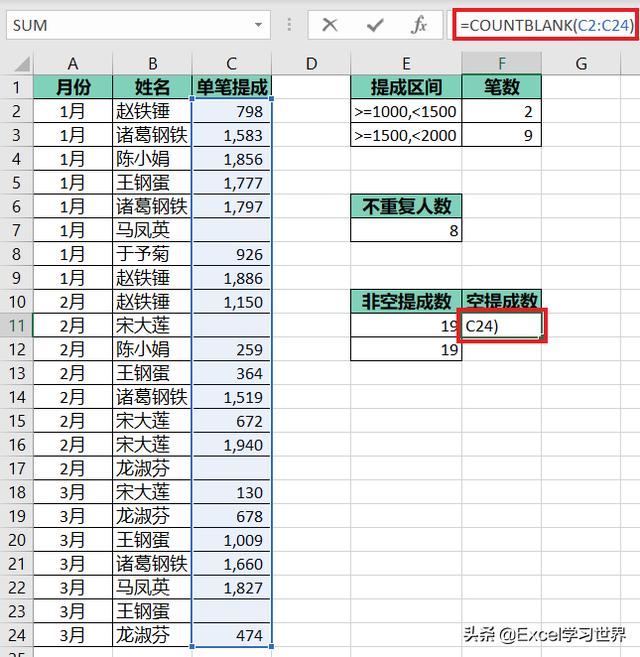Select cell containing 1,827
The height and width of the screenshot is (657, 640).
(x=232, y=588)
